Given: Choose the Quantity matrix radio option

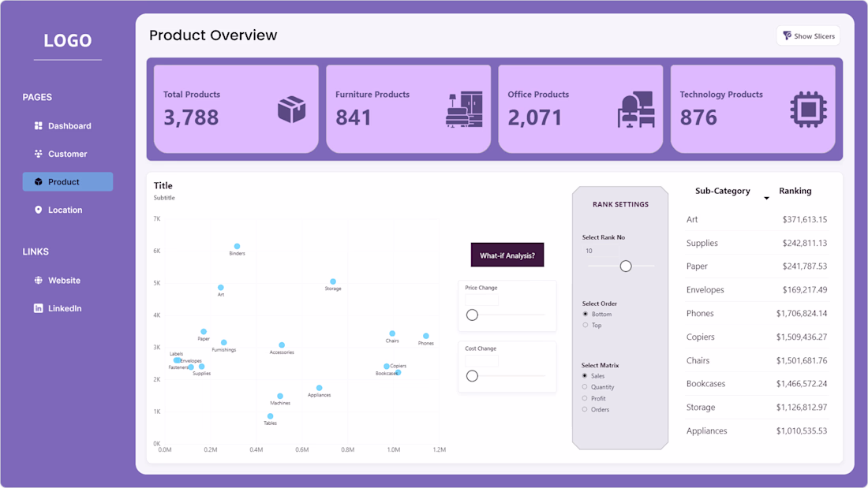Looking at the screenshot, I should (585, 387).
